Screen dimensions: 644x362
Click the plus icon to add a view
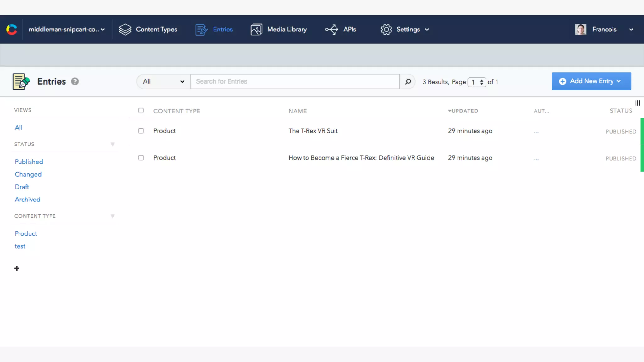pyautogui.click(x=17, y=268)
